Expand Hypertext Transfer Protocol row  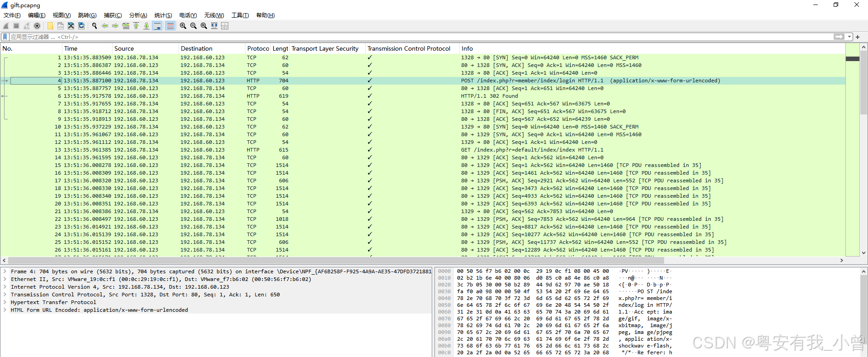pyautogui.click(x=5, y=302)
